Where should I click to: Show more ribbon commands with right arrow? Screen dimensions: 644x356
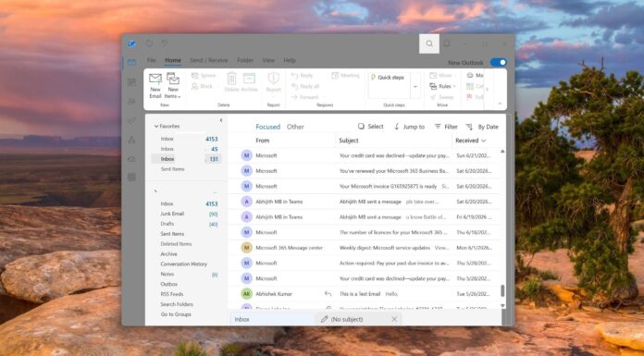tap(488, 89)
